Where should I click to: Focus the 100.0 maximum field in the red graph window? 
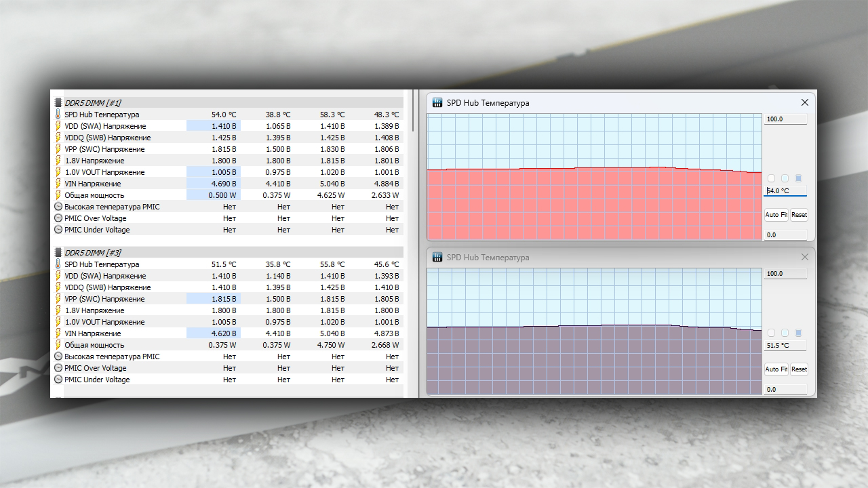click(785, 119)
